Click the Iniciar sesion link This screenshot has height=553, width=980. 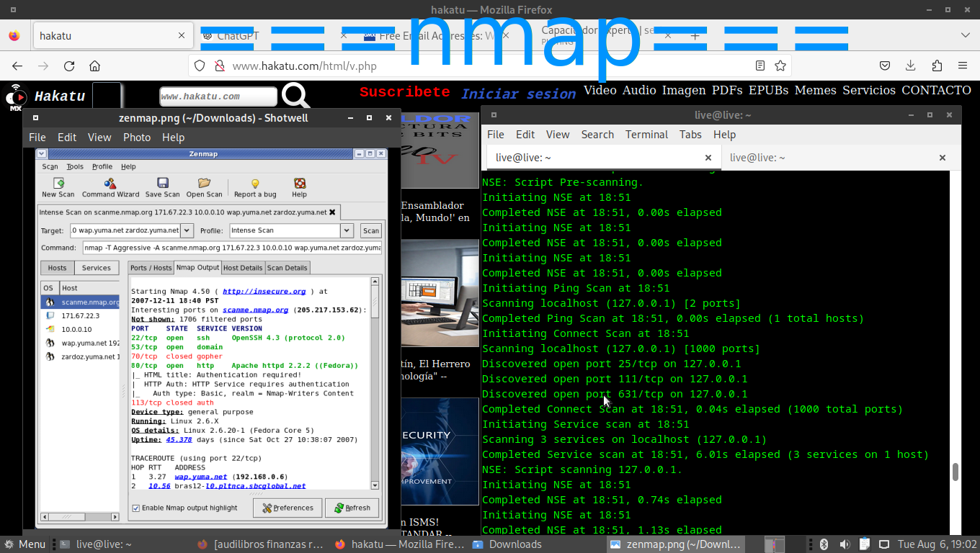click(x=518, y=94)
